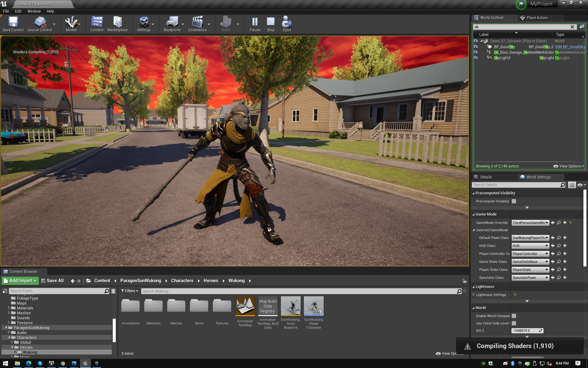Open the File menu
Screen dimensions: 588x368
tap(6, 11)
